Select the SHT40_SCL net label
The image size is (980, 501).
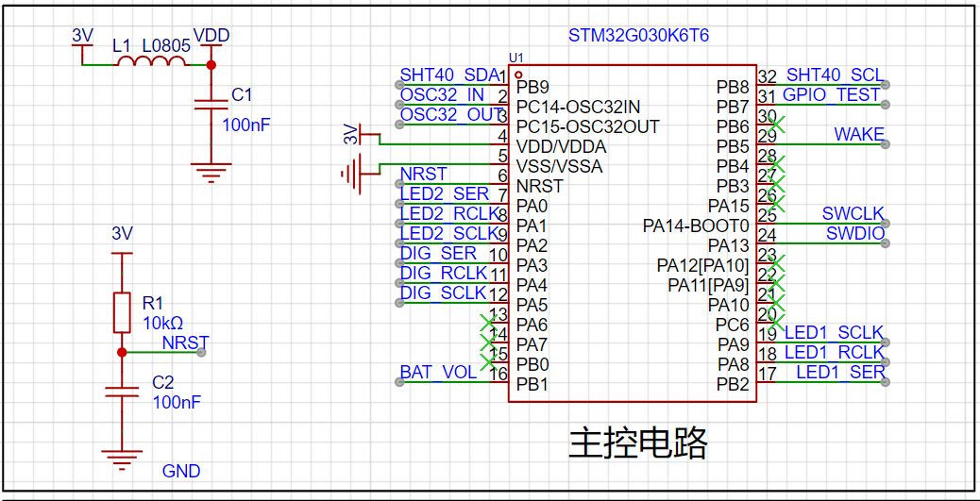(835, 75)
